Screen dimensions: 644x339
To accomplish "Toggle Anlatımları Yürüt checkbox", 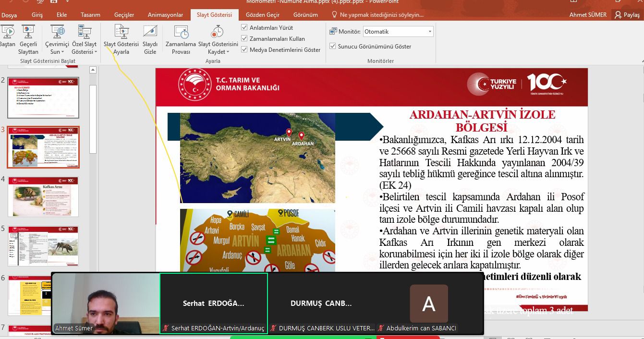I will 244,28.
